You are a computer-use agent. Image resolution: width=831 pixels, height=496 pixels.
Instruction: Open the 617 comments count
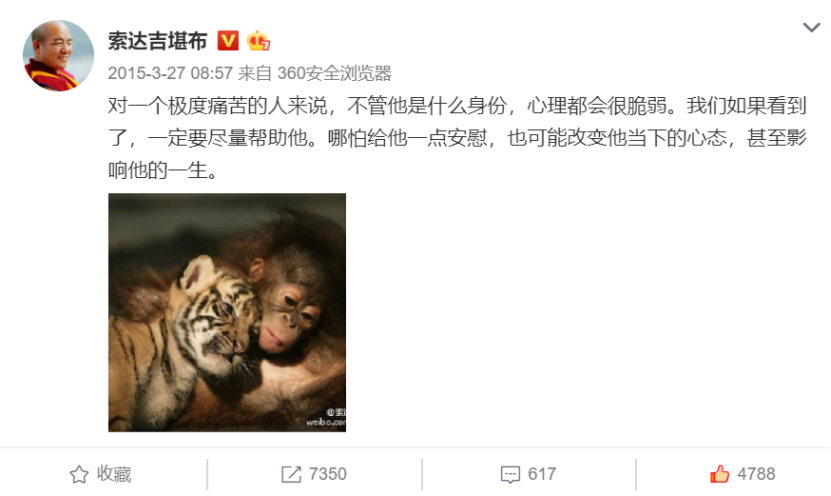[542, 474]
